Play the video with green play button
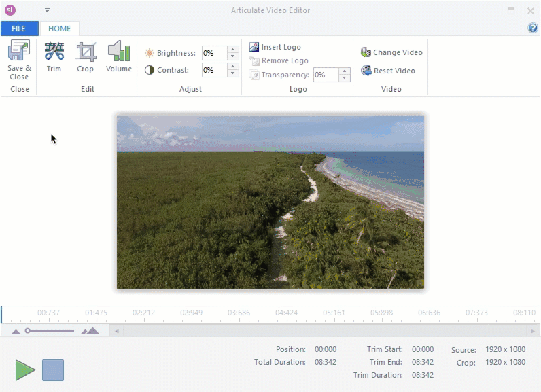Image resolution: width=541 pixels, height=392 pixels. point(25,370)
